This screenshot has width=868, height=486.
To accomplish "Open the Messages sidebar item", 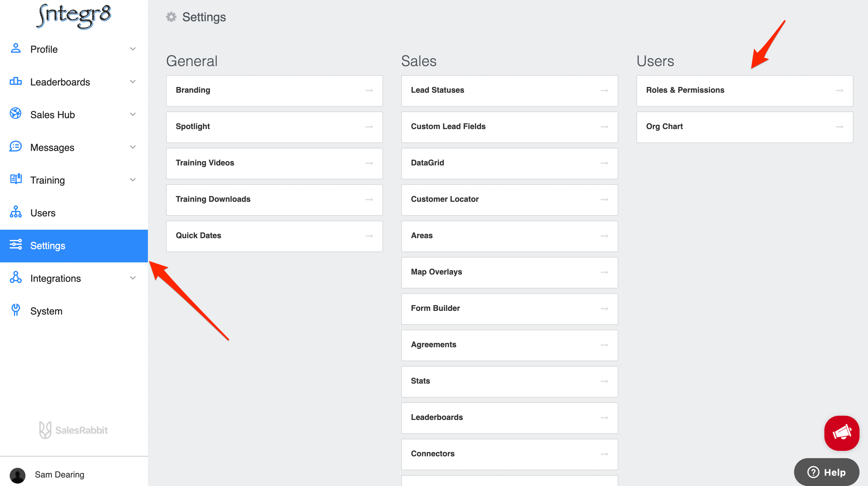I will tap(74, 147).
